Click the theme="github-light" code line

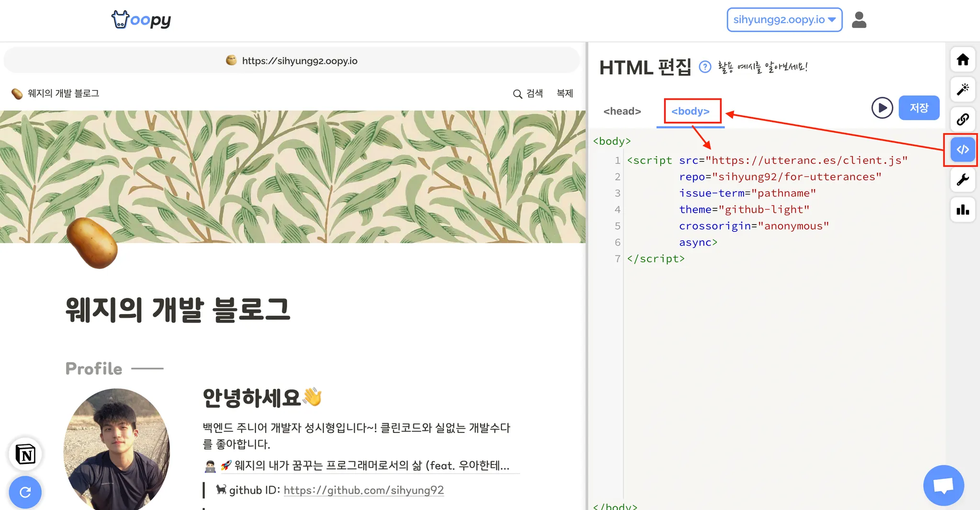[x=744, y=209]
